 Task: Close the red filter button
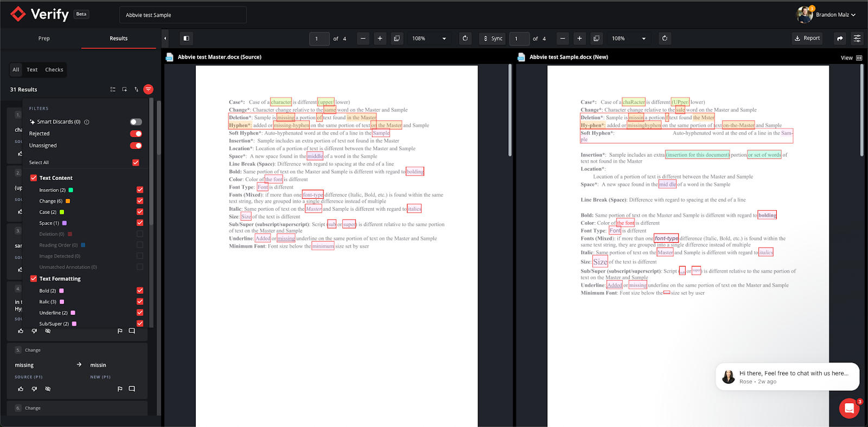pos(148,89)
